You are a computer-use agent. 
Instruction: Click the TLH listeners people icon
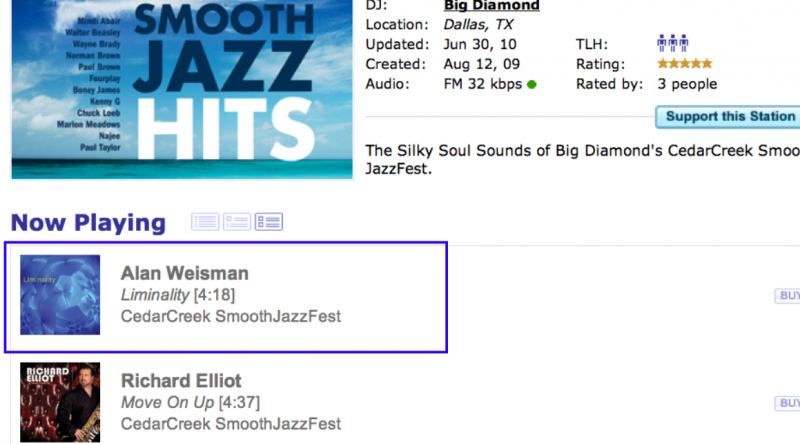[x=673, y=44]
